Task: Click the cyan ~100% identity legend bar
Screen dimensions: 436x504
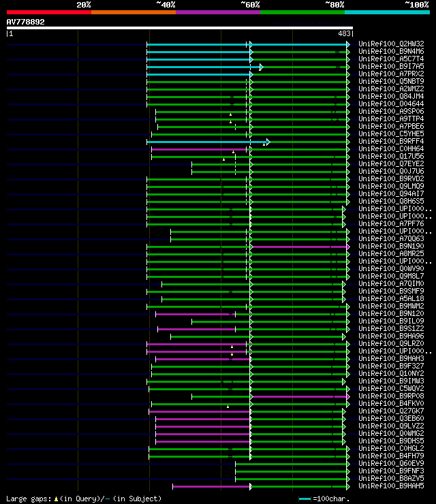Action: [387, 12]
